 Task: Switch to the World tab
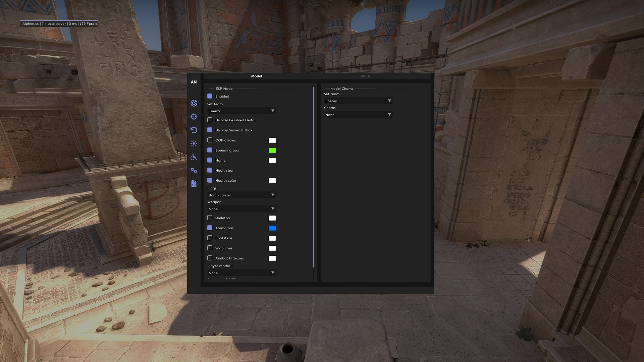[x=366, y=76]
